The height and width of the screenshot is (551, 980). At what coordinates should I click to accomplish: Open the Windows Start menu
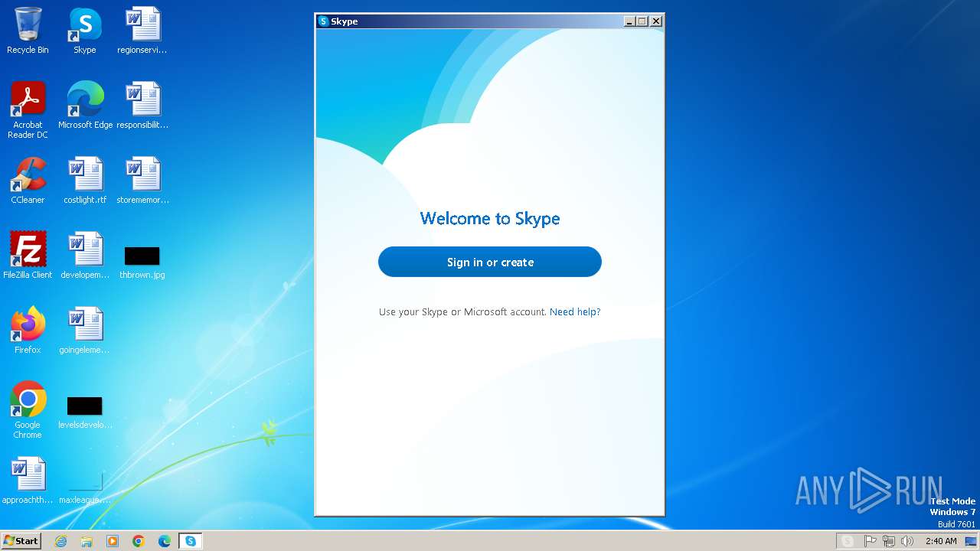coord(21,541)
